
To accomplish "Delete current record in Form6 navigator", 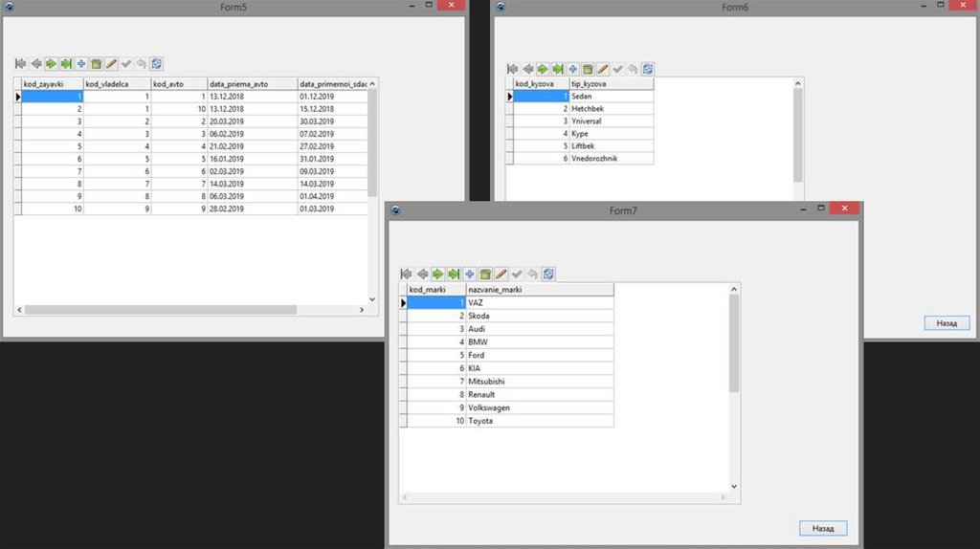I will [x=588, y=69].
